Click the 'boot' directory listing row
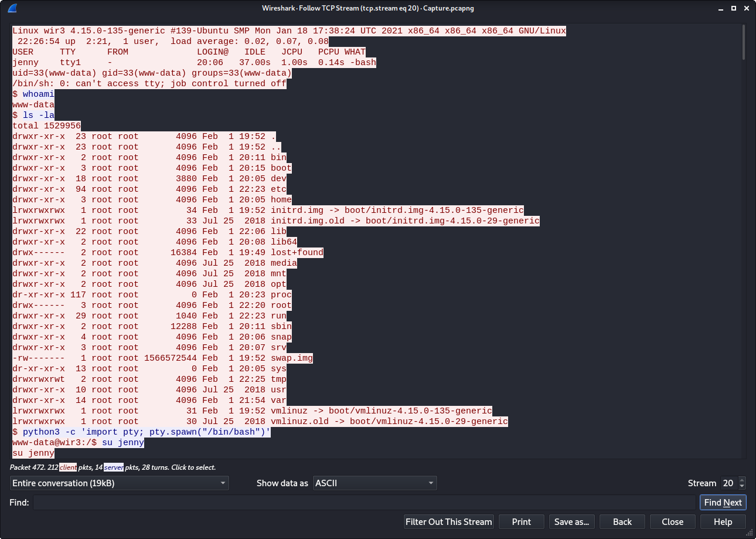 click(x=152, y=168)
